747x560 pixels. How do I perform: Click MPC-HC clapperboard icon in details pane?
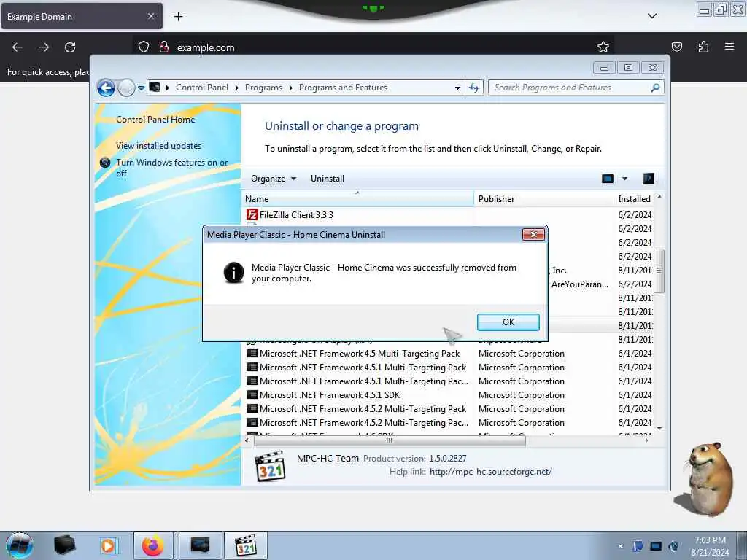(x=270, y=467)
